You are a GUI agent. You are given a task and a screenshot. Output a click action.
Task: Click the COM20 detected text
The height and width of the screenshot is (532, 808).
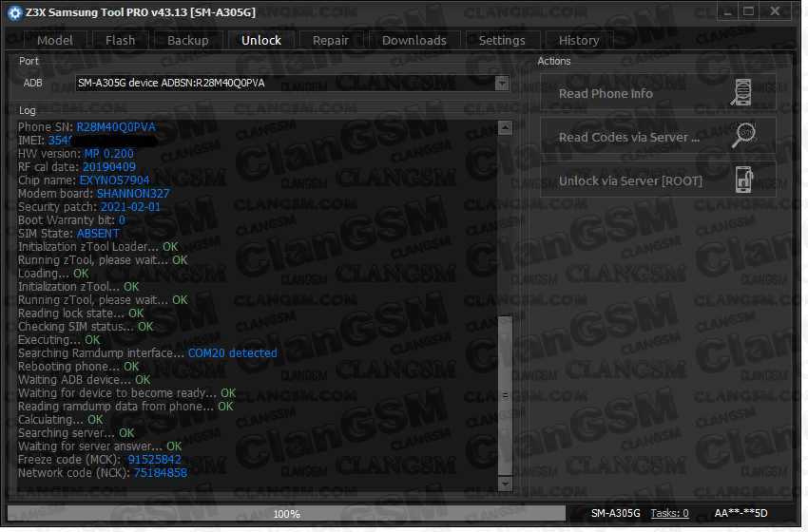coord(232,353)
